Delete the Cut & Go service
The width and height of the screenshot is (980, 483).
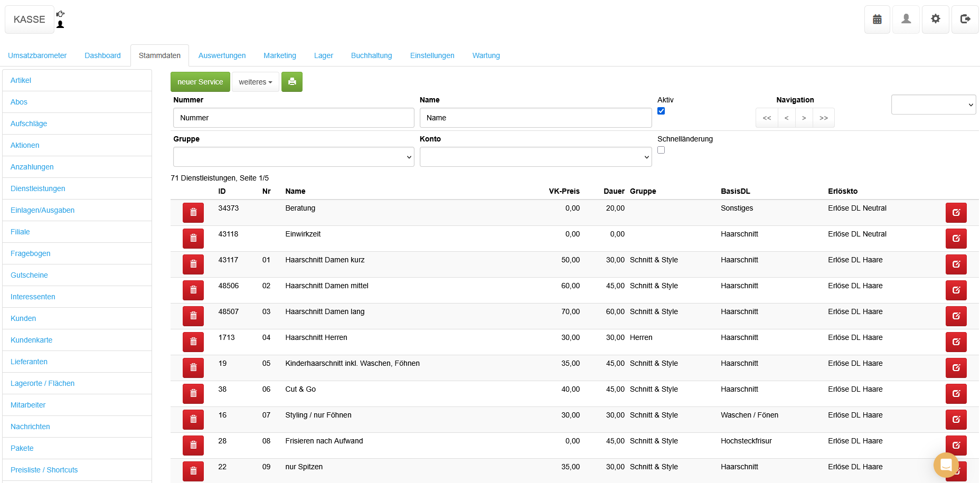pos(193,394)
